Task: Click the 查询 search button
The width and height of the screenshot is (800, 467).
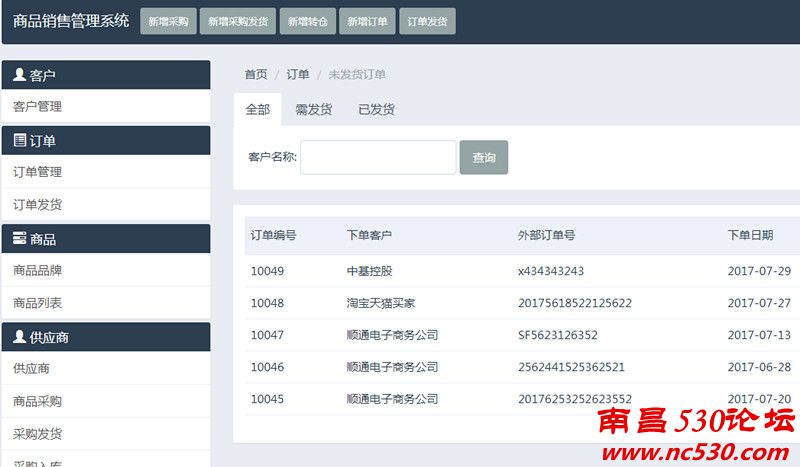Action: 484,158
